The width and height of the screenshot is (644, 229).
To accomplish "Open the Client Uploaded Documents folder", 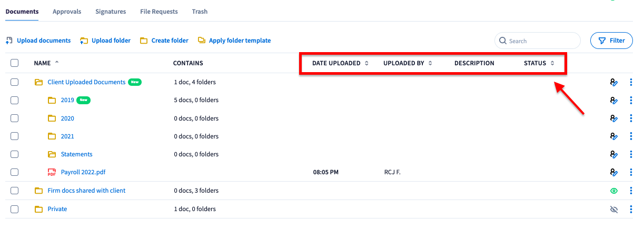I will click(86, 82).
